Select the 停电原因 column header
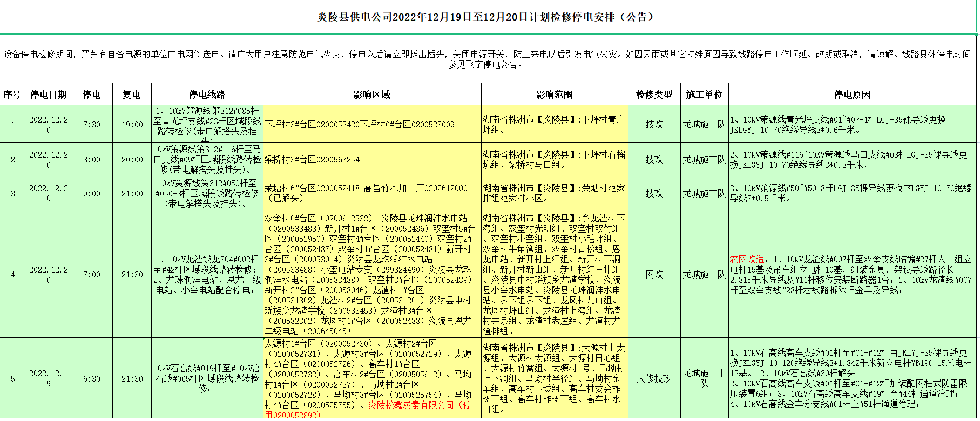Image resolution: width=980 pixels, height=421 pixels. 852,94
